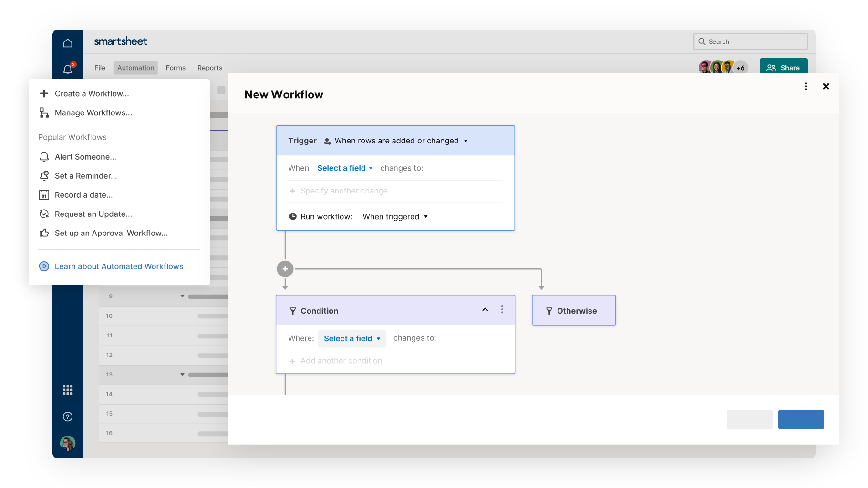Select Set a Reminder workflow
The image size is (868, 488).
click(85, 176)
